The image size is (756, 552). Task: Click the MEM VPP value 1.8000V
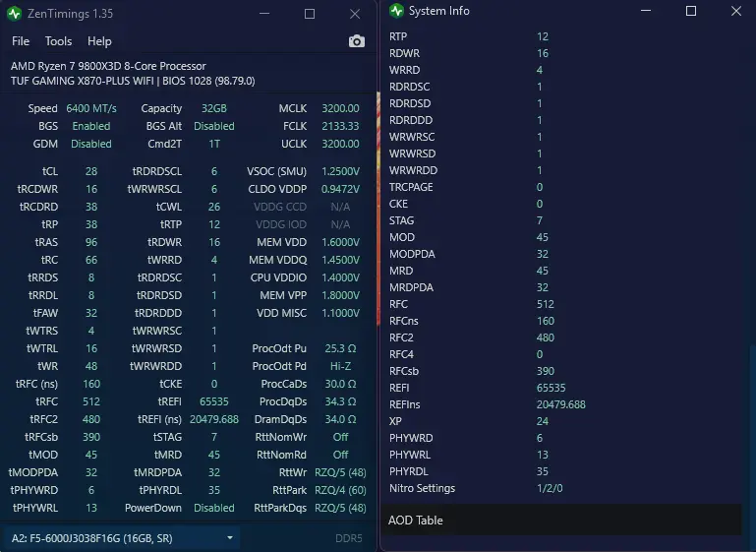[340, 295]
